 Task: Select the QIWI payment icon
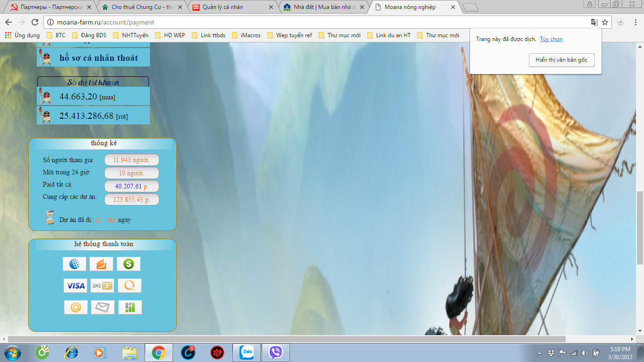pos(130,286)
